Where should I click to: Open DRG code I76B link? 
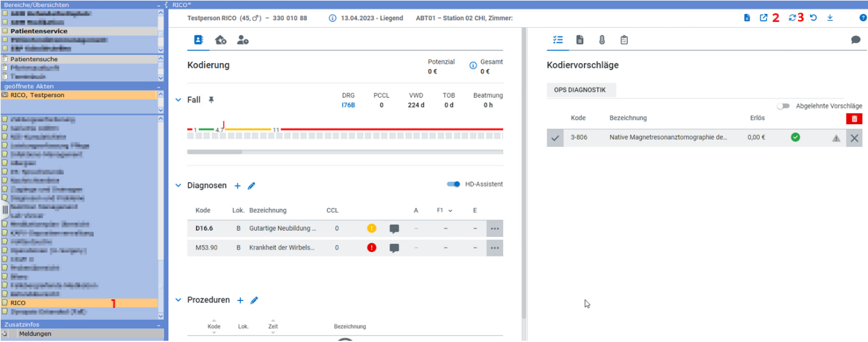click(348, 105)
